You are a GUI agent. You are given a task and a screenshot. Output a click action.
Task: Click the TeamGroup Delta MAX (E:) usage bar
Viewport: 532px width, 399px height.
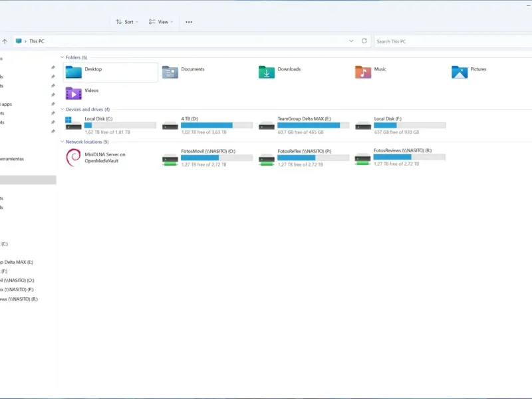coord(313,125)
